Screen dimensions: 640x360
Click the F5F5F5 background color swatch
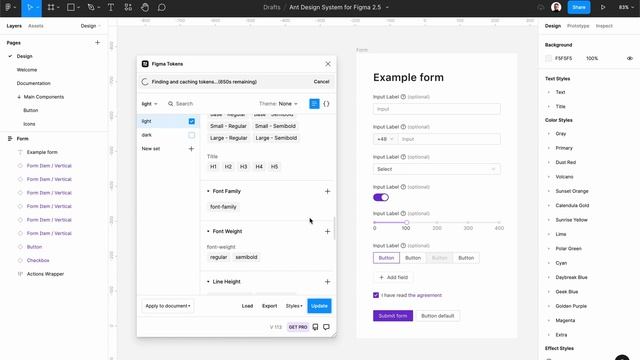point(549,58)
